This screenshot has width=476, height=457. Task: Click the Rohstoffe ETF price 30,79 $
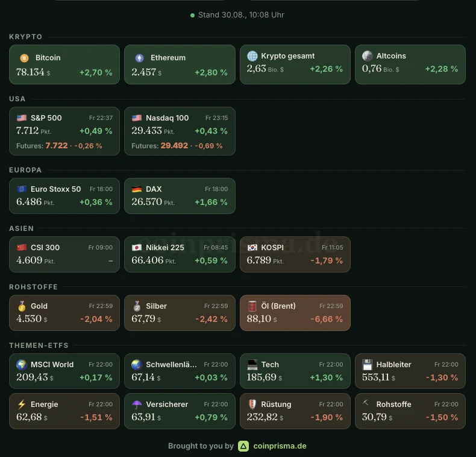(377, 417)
